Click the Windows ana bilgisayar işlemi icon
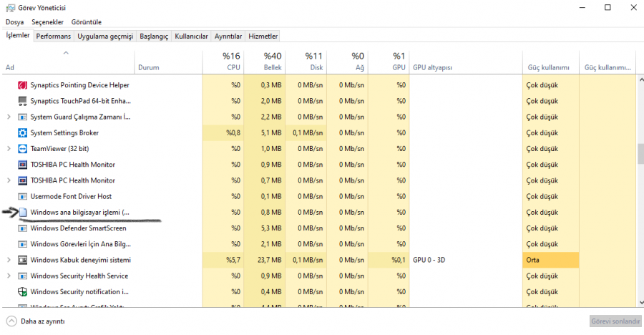644x335 pixels. coord(23,213)
